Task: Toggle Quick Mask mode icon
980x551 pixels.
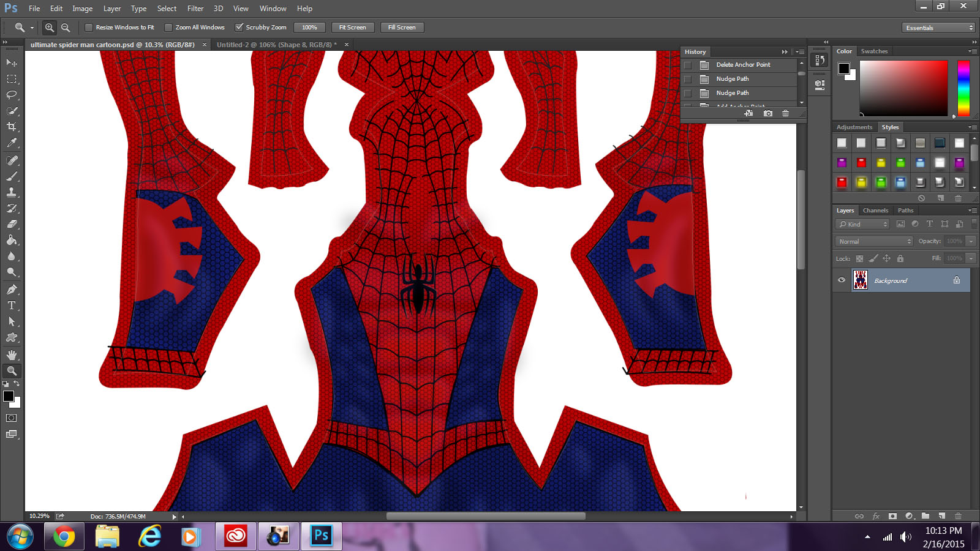Action: click(12, 418)
